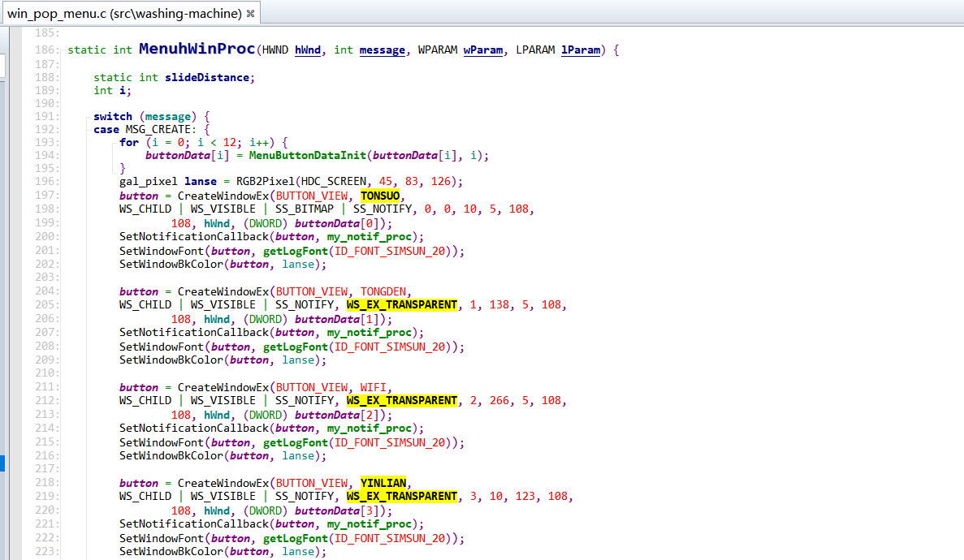Click the message parameter in the function signature
964x560 pixels.
coord(382,50)
